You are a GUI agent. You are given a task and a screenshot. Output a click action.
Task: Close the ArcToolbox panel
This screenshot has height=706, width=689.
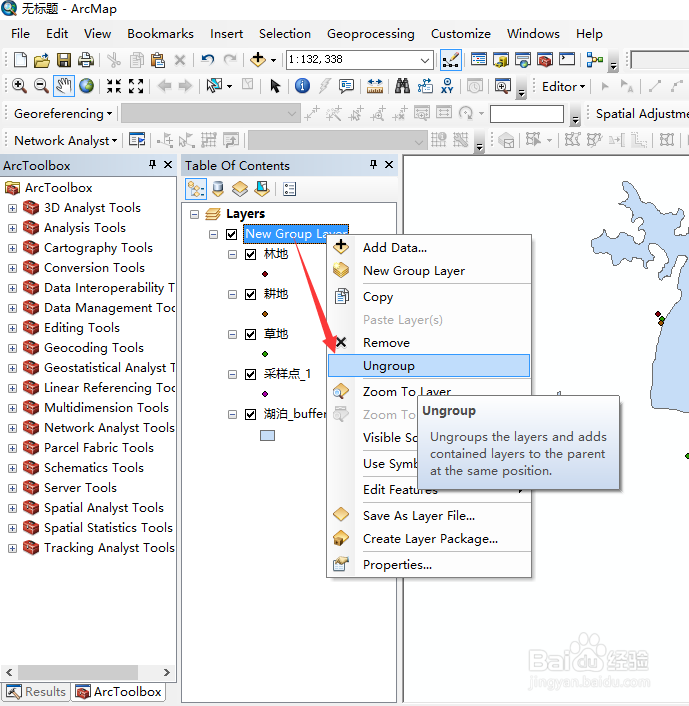[168, 165]
